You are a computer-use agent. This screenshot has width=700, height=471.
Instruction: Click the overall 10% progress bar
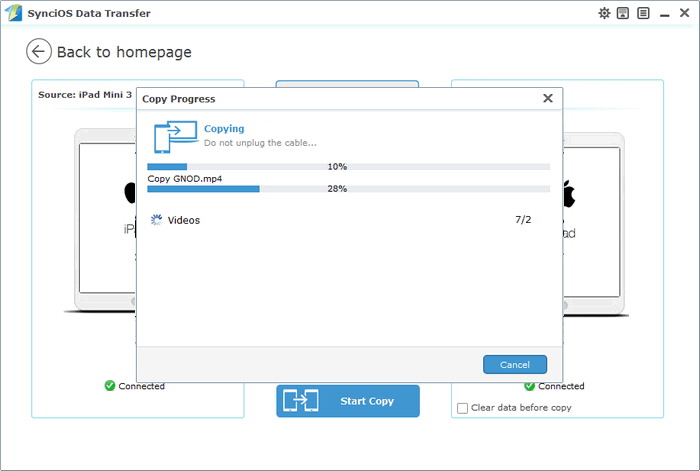coord(348,167)
